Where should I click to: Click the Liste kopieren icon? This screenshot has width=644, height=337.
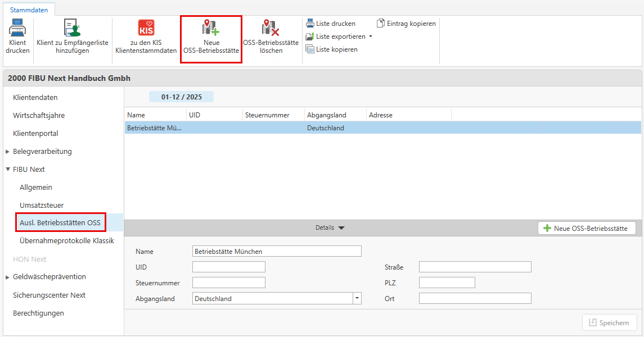[310, 49]
